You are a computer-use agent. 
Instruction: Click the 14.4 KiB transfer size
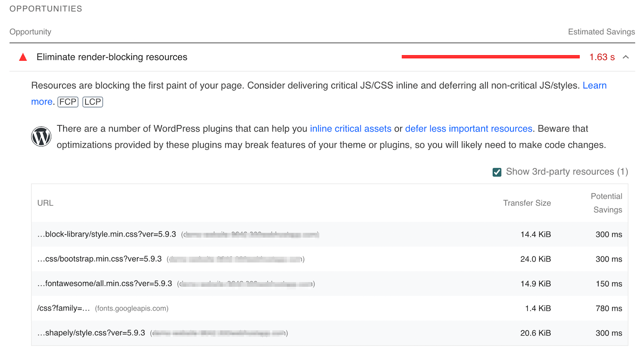[535, 235]
